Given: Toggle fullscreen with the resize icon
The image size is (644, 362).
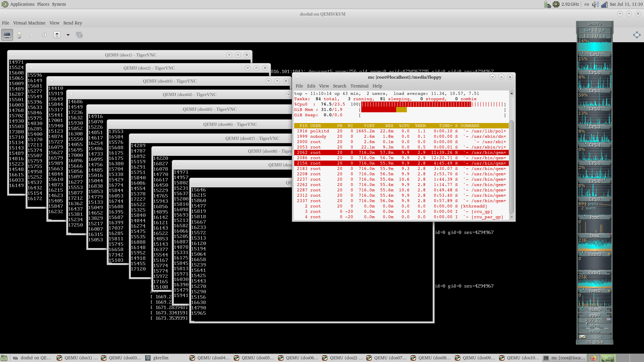Looking at the screenshot, I should (637, 35).
